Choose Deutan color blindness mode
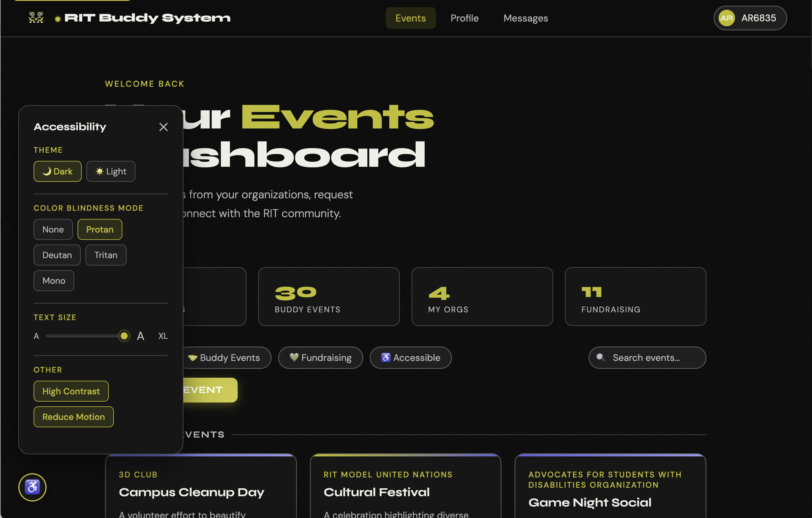 pyautogui.click(x=57, y=255)
